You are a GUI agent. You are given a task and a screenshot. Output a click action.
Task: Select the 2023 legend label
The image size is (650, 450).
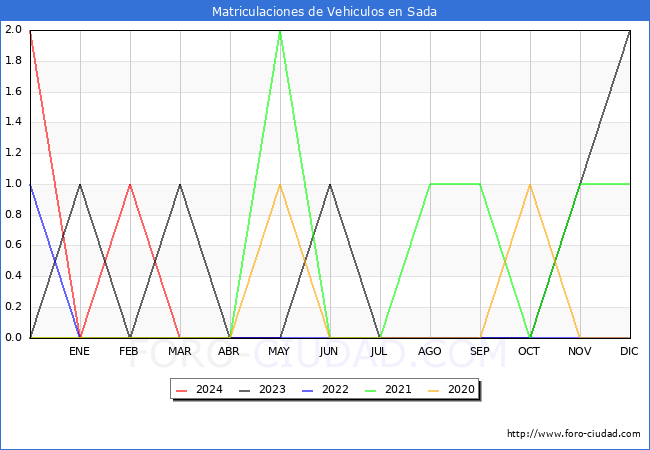(272, 390)
